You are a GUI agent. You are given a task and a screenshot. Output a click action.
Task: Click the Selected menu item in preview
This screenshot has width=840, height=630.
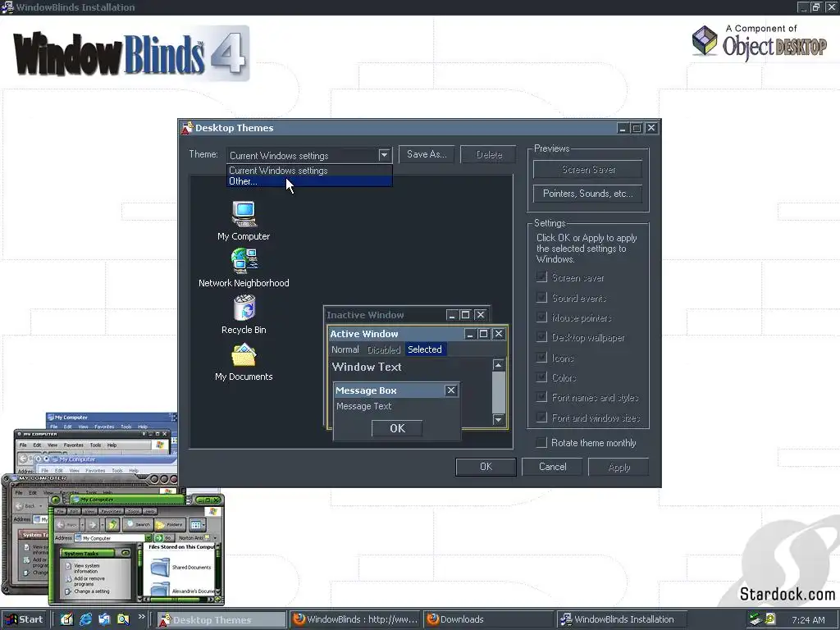[426, 349]
